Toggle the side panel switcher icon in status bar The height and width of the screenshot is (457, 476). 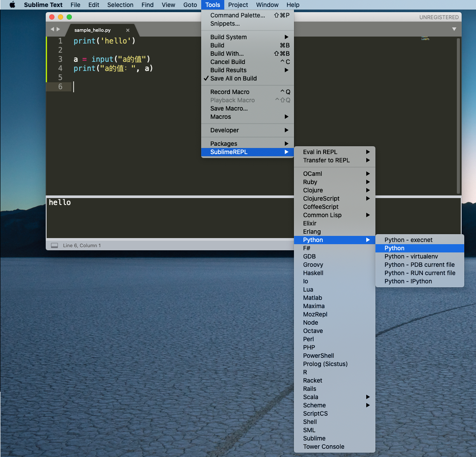(54, 245)
